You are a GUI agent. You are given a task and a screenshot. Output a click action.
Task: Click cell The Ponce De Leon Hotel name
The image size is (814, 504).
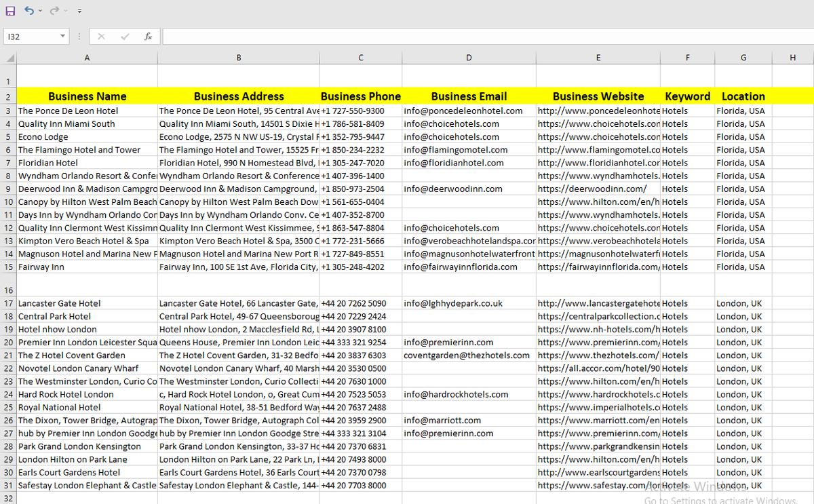(x=87, y=111)
